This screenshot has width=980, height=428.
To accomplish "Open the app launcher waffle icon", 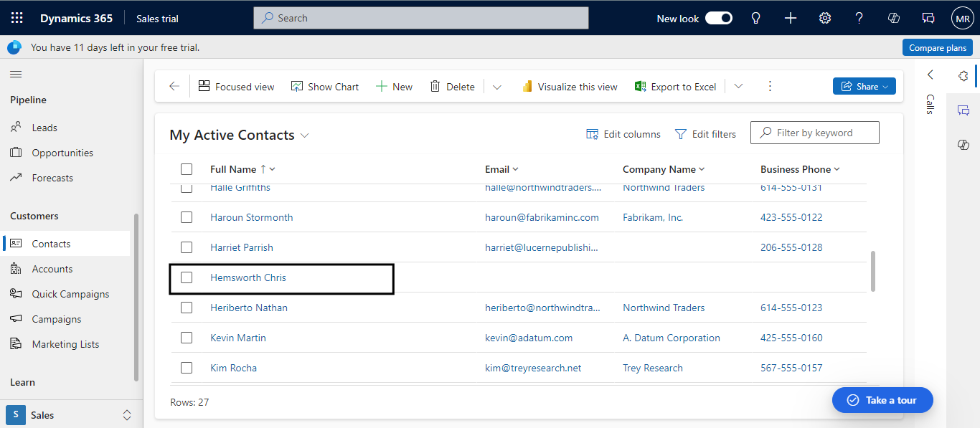I will [x=17, y=18].
